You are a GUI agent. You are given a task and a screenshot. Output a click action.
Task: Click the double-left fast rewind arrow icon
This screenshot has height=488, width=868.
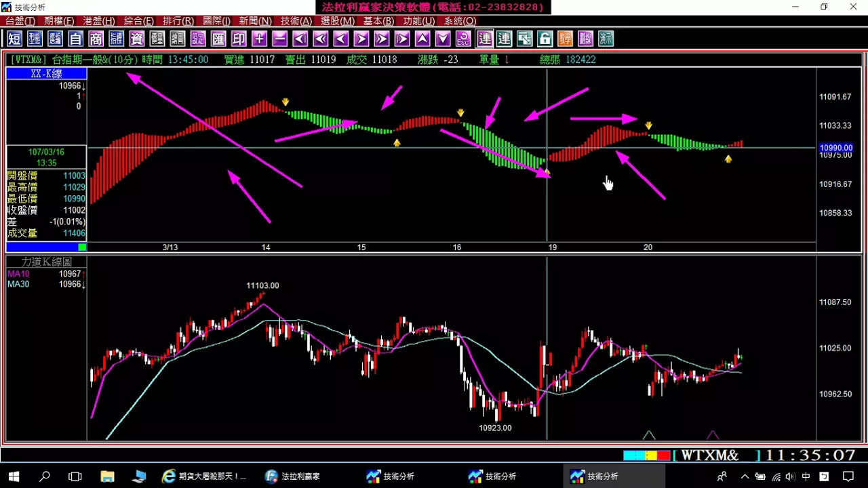click(320, 39)
